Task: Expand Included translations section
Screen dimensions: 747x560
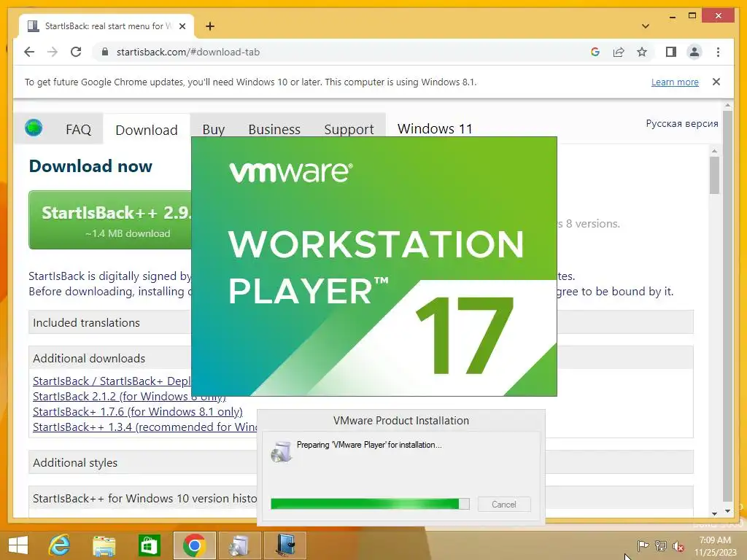Action: [x=111, y=322]
